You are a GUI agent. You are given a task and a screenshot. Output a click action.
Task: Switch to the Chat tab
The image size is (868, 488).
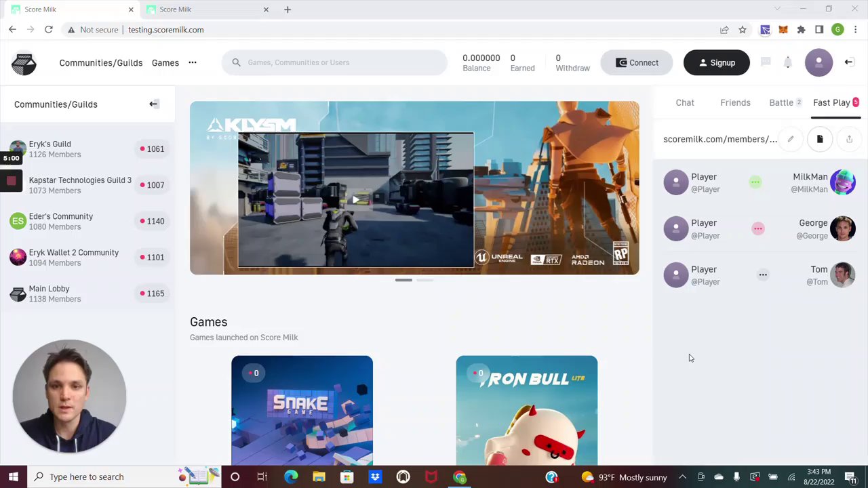[x=685, y=102]
